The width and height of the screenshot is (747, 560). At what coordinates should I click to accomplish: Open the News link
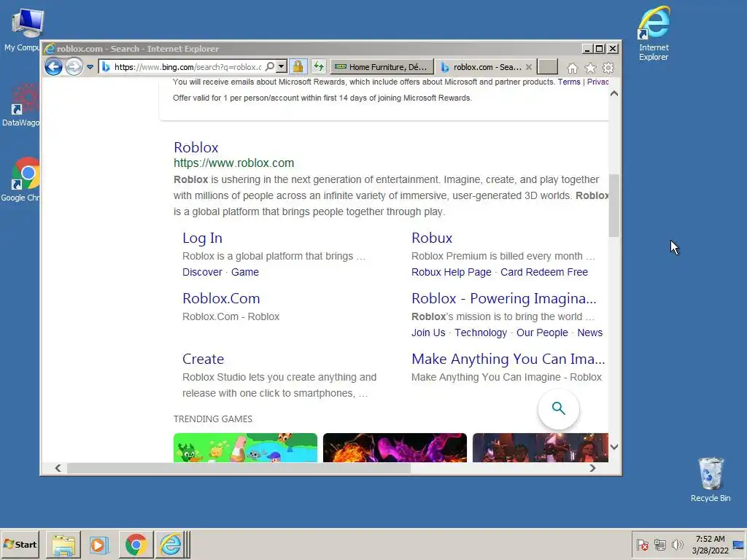pyautogui.click(x=589, y=332)
